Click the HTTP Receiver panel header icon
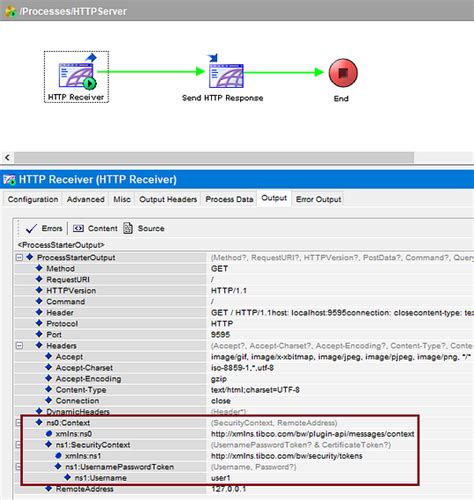 (9, 180)
